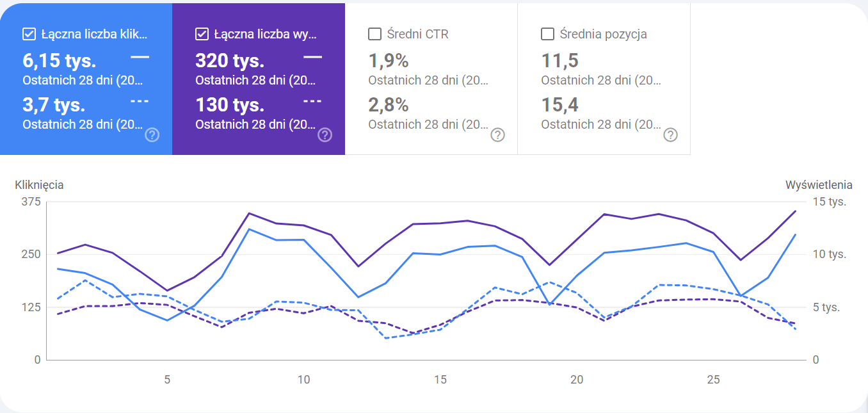Open help icon on Średni CTR card
Screen dimensions: 868x413
click(x=497, y=134)
